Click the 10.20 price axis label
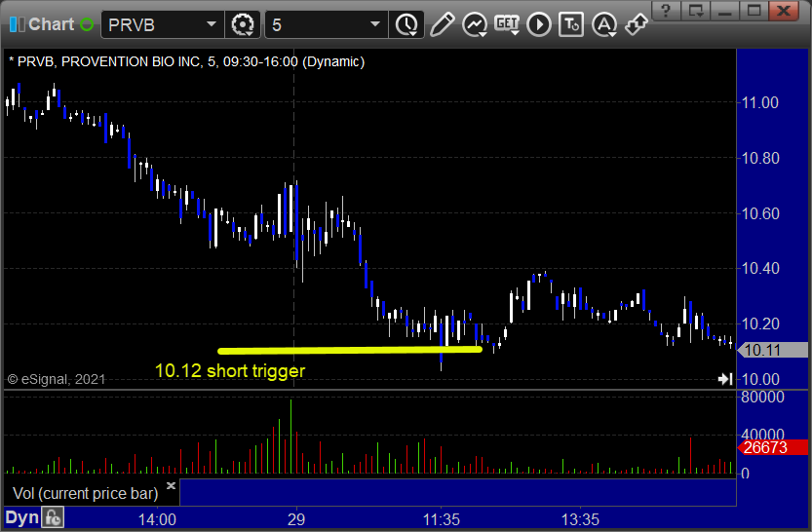This screenshot has width=812, height=532. (759, 323)
